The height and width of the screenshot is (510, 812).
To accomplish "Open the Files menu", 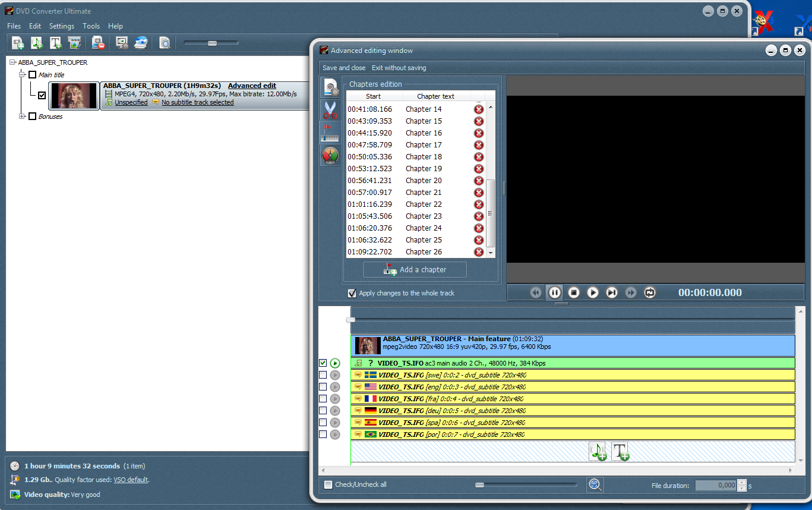I will (14, 26).
